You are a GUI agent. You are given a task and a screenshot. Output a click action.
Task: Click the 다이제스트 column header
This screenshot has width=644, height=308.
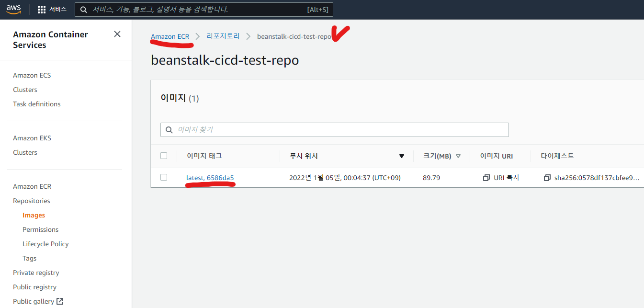[x=557, y=156]
